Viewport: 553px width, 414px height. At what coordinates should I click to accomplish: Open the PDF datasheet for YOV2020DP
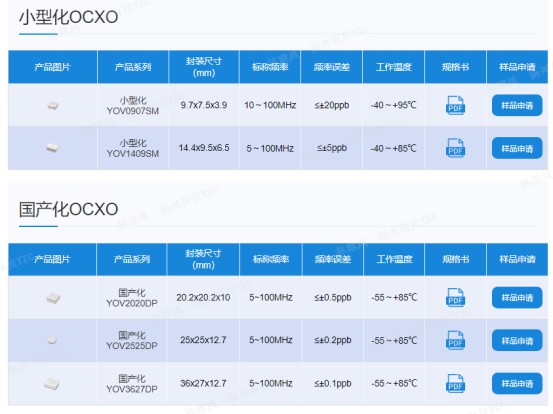pos(455,297)
